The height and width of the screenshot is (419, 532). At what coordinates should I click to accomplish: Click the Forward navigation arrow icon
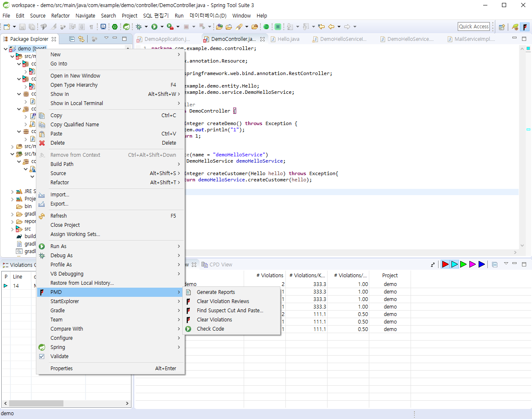point(347,27)
